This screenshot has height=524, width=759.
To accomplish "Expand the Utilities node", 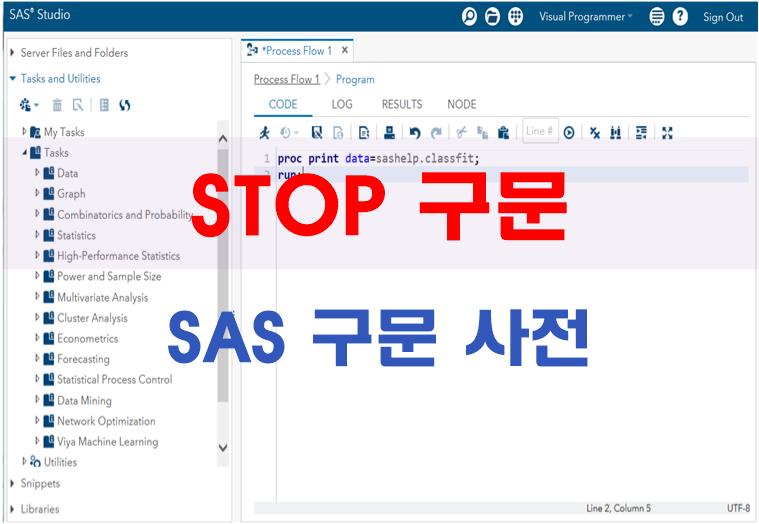I will (24, 461).
